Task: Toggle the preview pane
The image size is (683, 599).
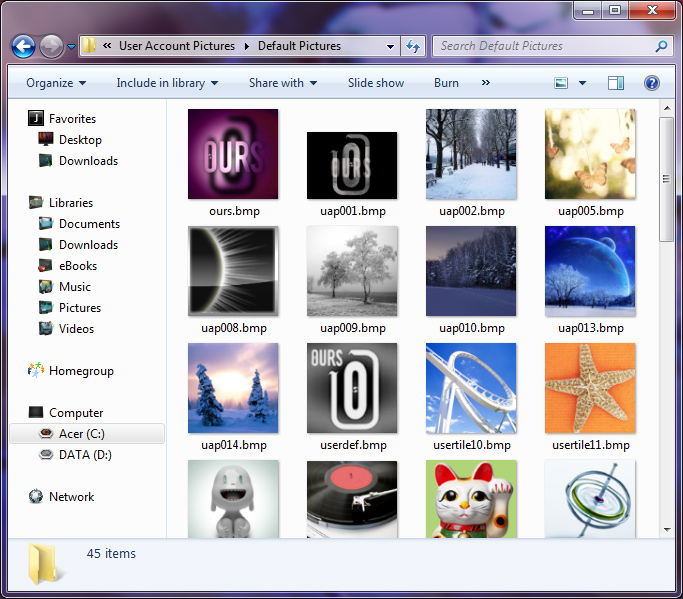Action: pyautogui.click(x=615, y=83)
